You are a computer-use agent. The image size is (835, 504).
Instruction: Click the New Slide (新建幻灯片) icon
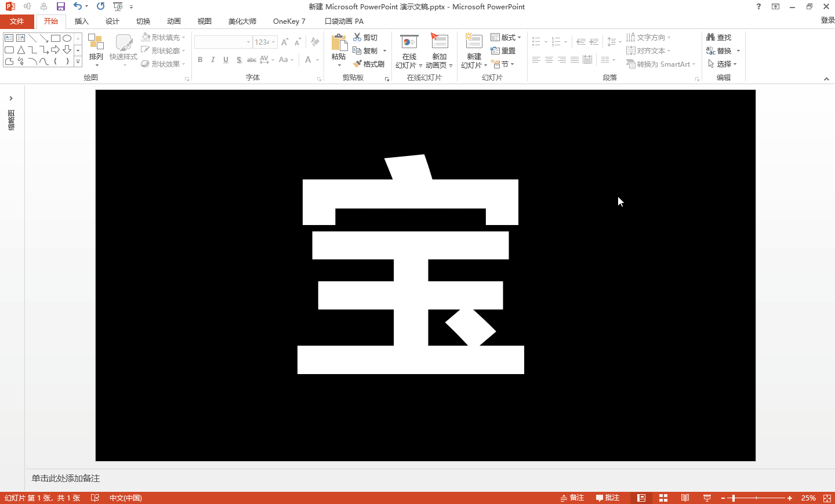[474, 42]
